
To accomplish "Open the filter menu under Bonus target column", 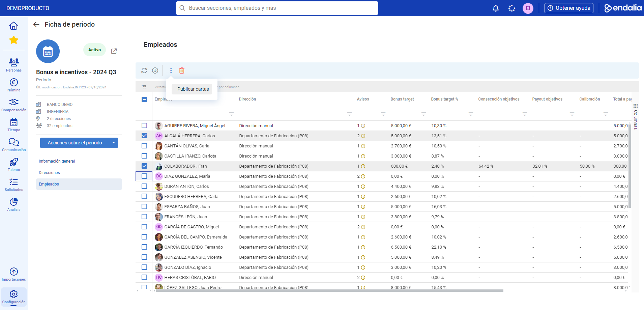I will tap(423, 114).
